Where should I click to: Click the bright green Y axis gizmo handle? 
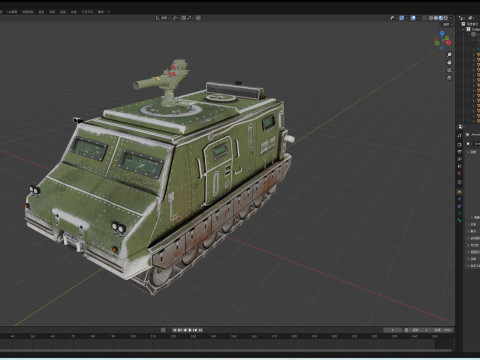click(447, 38)
